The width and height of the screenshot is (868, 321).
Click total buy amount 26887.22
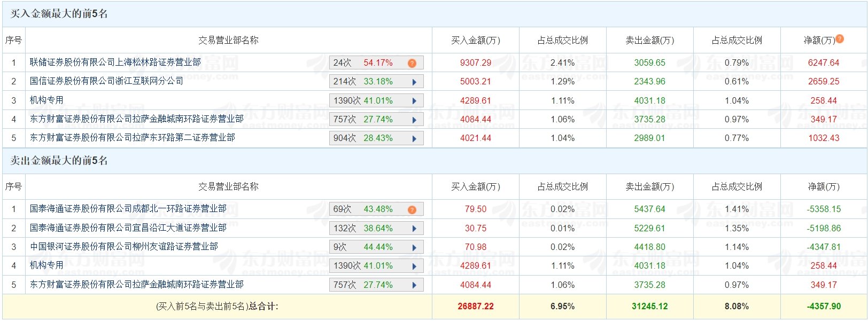pyautogui.click(x=476, y=307)
